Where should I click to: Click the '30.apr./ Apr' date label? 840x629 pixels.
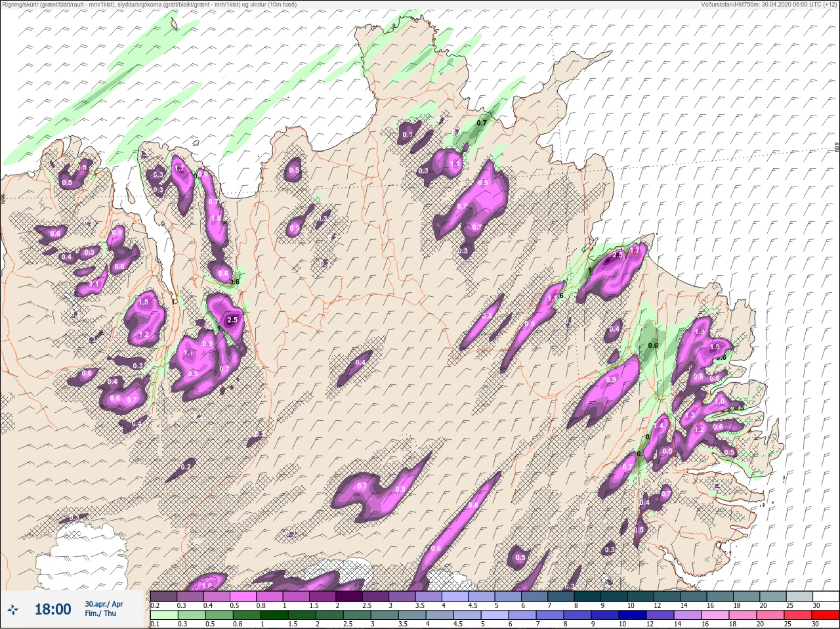click(104, 603)
